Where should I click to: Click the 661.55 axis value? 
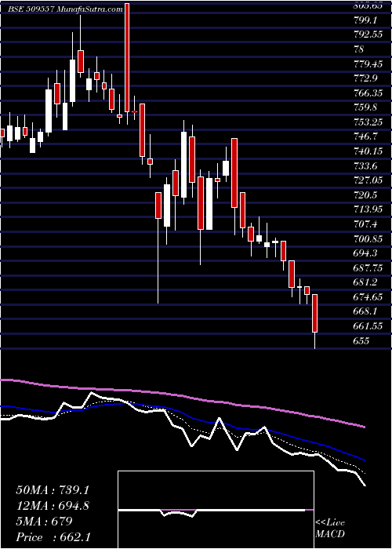pos(368,326)
